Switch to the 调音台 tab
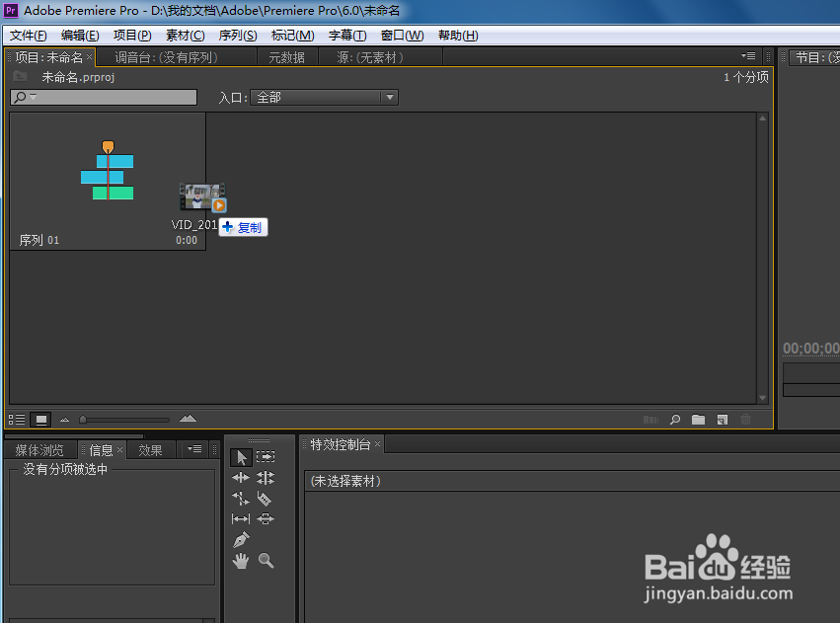 click(167, 57)
